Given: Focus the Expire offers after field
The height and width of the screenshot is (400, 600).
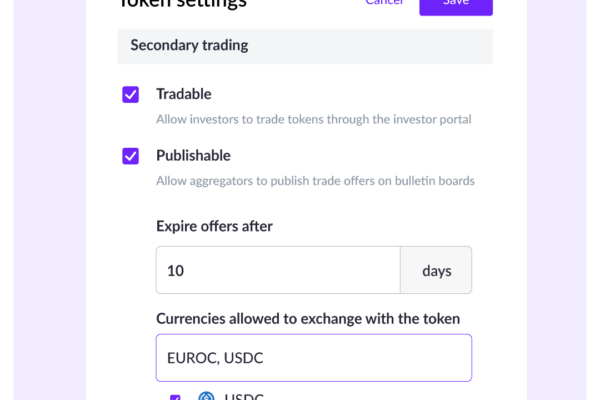Looking at the screenshot, I should tap(278, 270).
